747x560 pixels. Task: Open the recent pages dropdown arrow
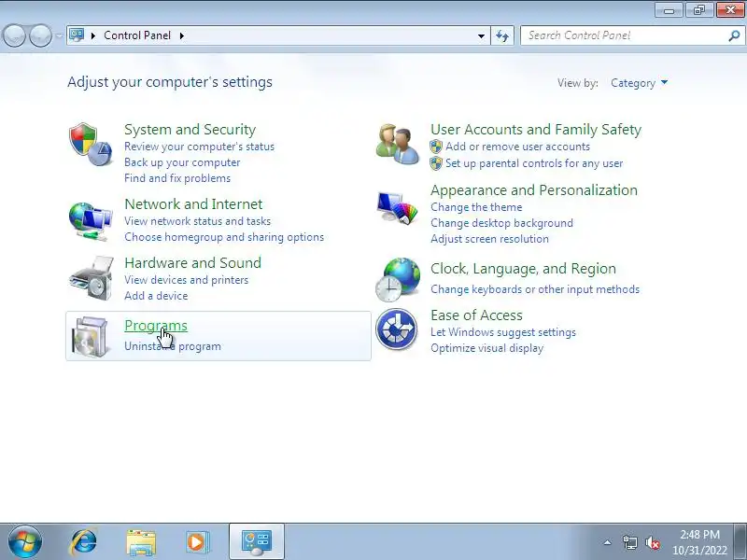(59, 35)
